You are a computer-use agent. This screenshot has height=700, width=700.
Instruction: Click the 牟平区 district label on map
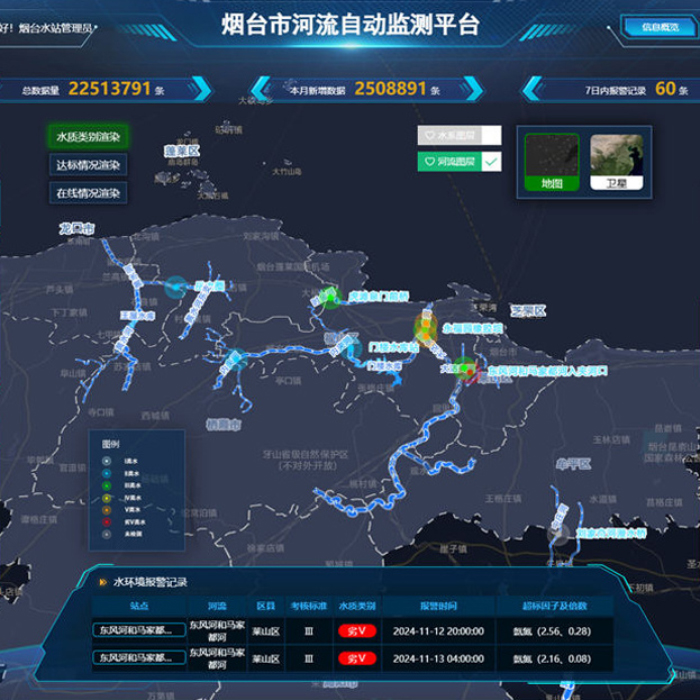click(573, 464)
